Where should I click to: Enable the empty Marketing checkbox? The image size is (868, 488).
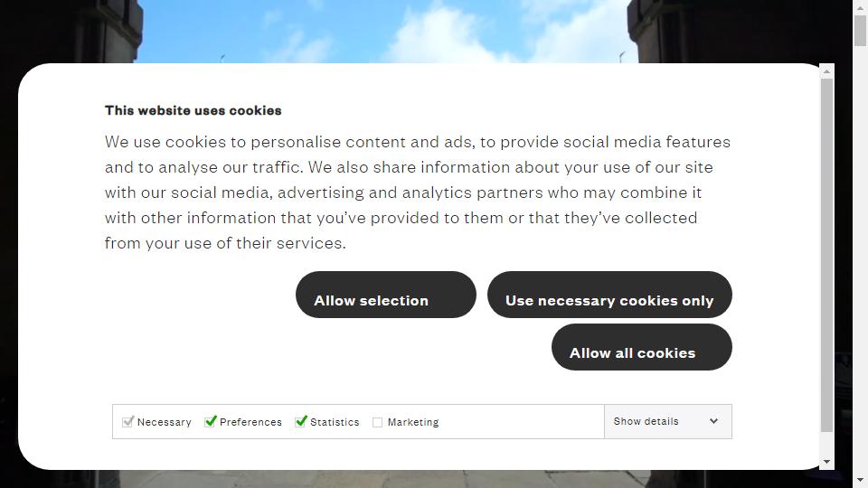[378, 422]
